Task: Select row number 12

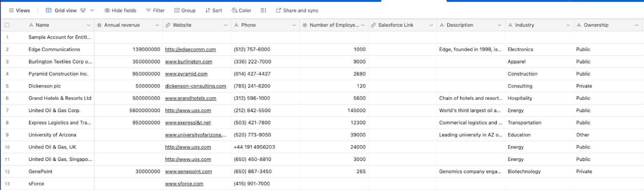Action: [7, 171]
